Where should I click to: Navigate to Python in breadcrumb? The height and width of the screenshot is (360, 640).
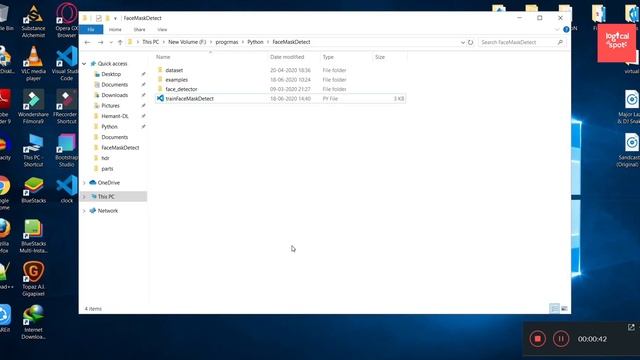pos(255,42)
